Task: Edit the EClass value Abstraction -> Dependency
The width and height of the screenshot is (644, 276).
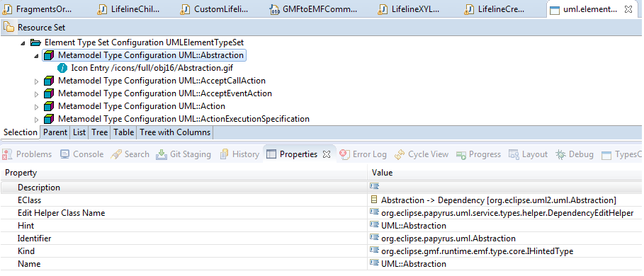Action: click(499, 200)
